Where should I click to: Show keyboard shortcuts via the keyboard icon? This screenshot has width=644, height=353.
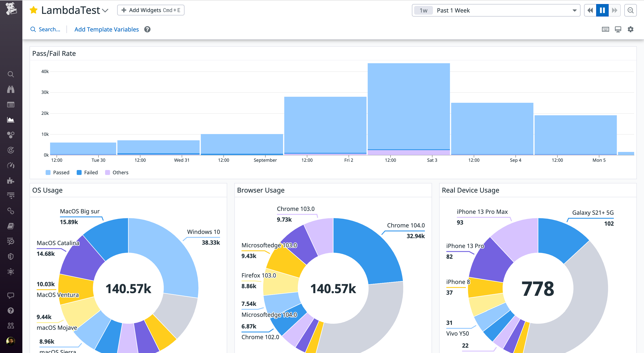(x=605, y=29)
